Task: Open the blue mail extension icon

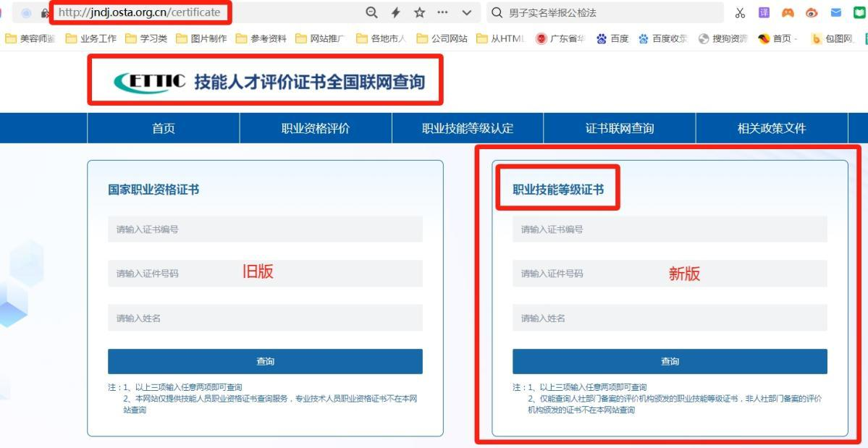Action: pos(836,13)
